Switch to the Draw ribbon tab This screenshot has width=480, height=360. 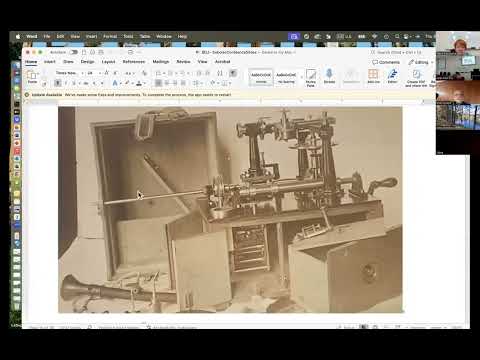coord(68,62)
